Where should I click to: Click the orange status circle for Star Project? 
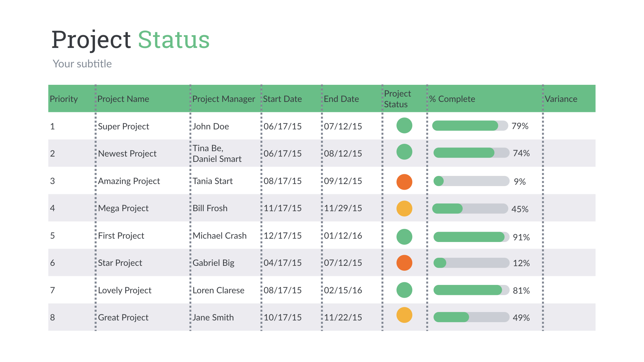(404, 263)
